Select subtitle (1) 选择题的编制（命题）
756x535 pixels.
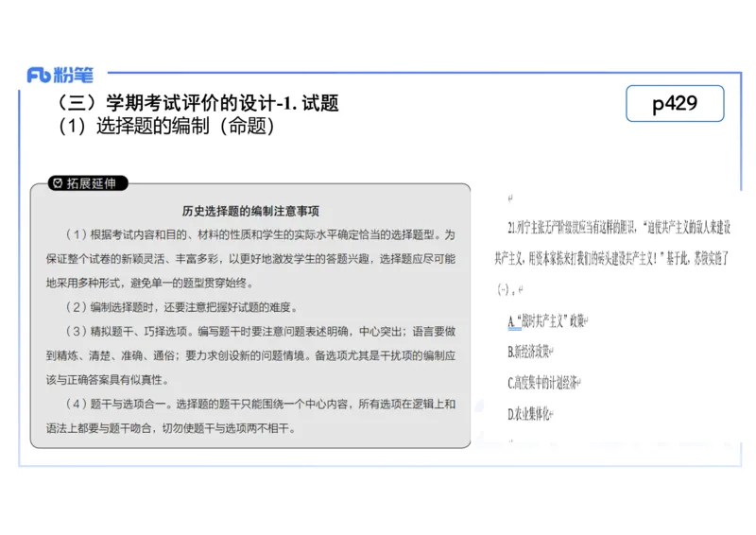click(166, 126)
